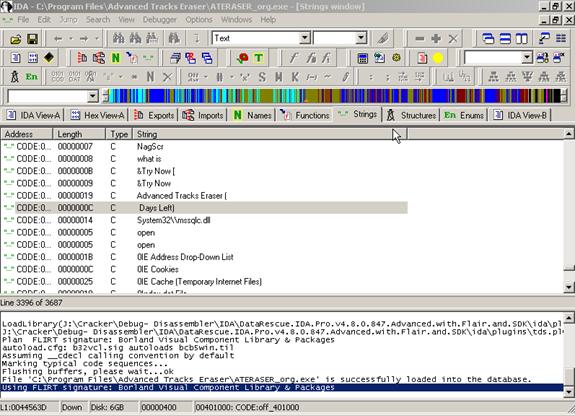Open the Options menu
The height and width of the screenshot is (416, 575).
199,19
